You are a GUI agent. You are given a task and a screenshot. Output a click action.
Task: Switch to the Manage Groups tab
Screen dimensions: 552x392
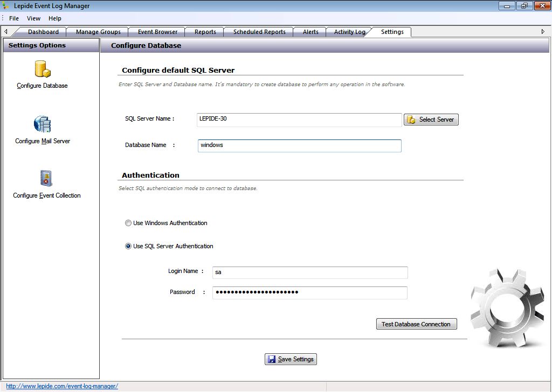[x=98, y=32]
